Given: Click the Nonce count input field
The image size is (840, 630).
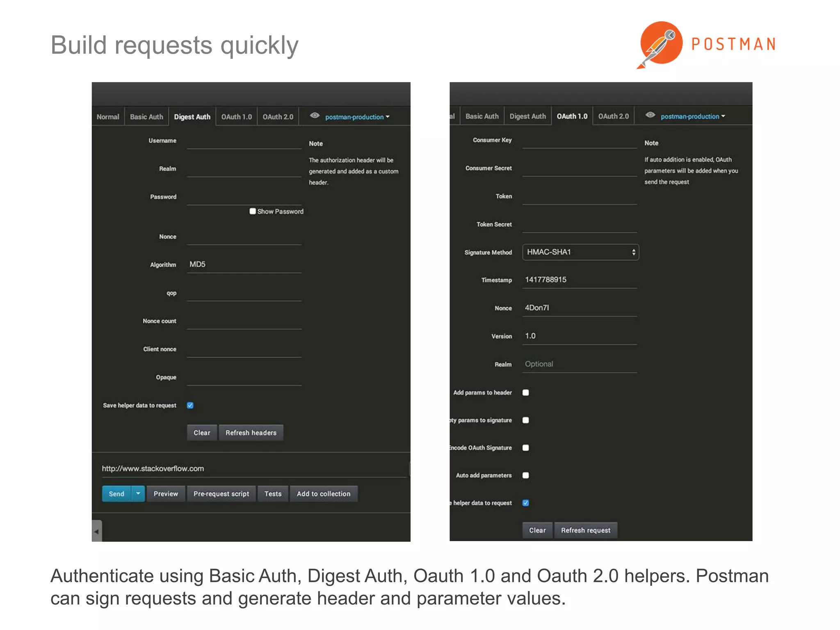Looking at the screenshot, I should click(x=244, y=321).
